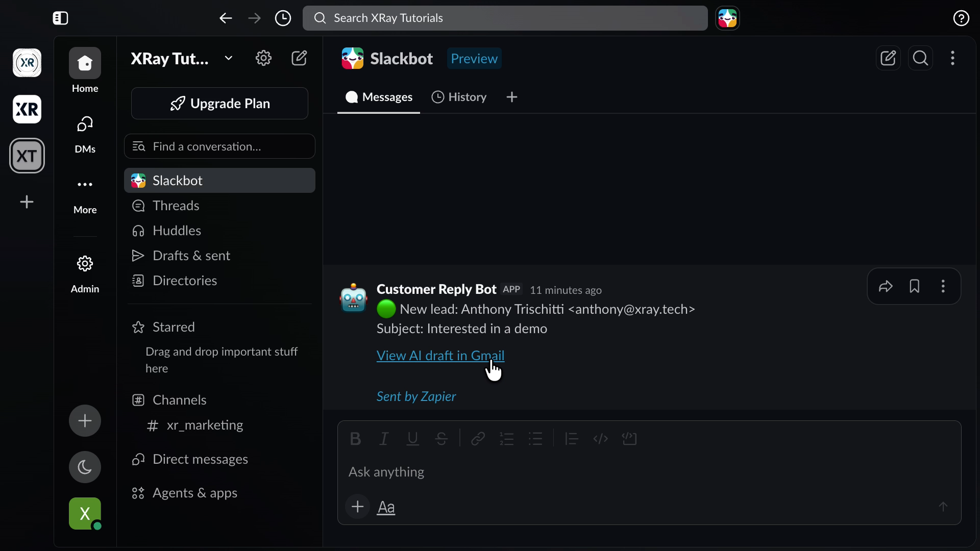This screenshot has width=980, height=551.
Task: Bookmark the Customer Reply Bot message
Action: pyautogui.click(x=914, y=286)
